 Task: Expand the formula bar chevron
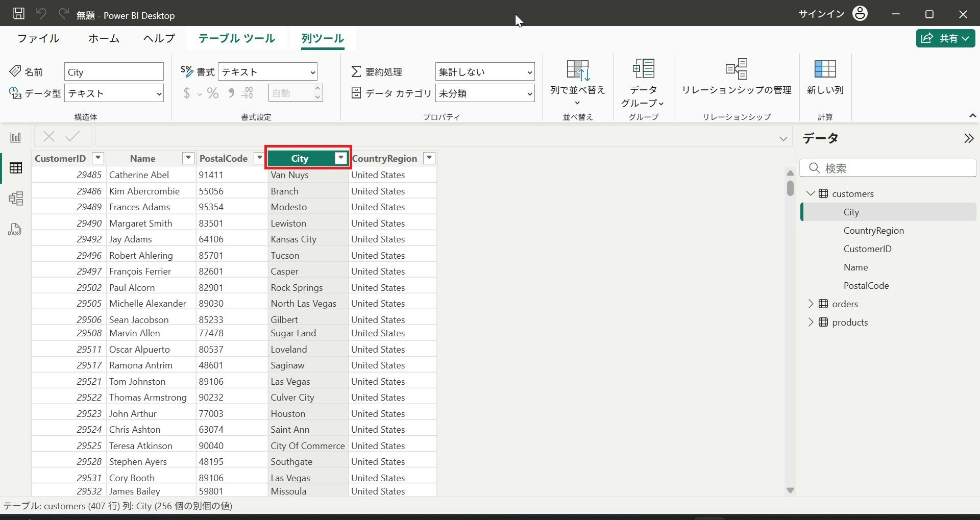783,138
